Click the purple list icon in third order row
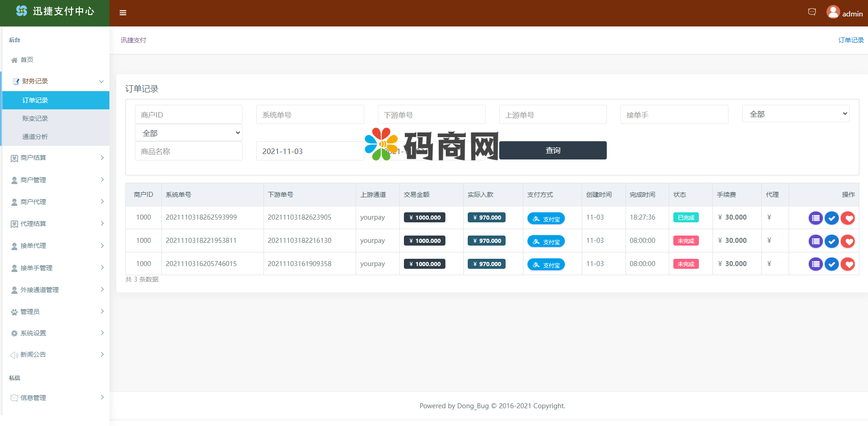 [815, 264]
